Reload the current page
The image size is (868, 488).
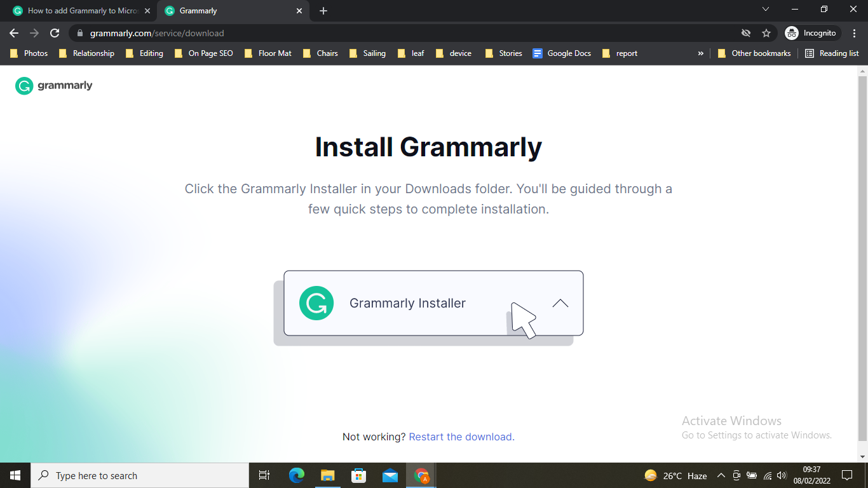click(55, 33)
